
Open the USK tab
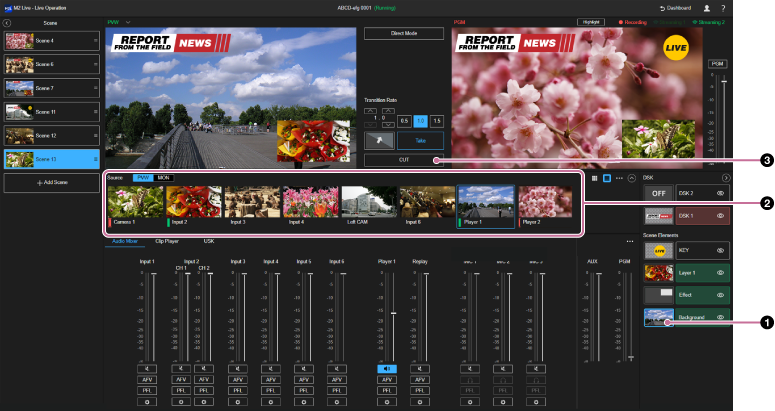coord(209,241)
